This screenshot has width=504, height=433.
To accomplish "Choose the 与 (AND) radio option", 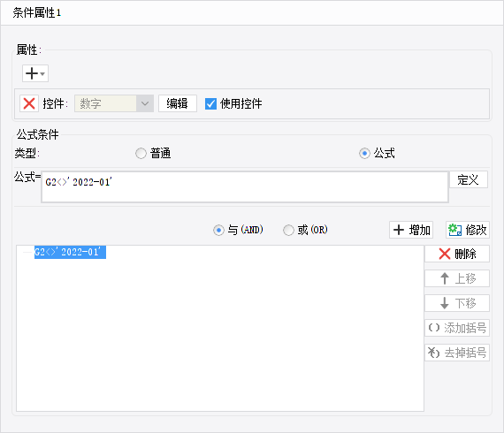I will (x=218, y=230).
